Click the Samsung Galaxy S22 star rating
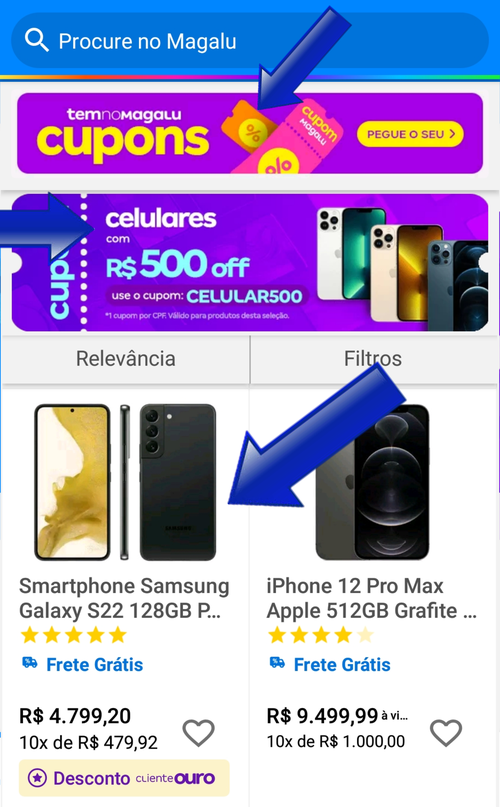 click(x=74, y=635)
